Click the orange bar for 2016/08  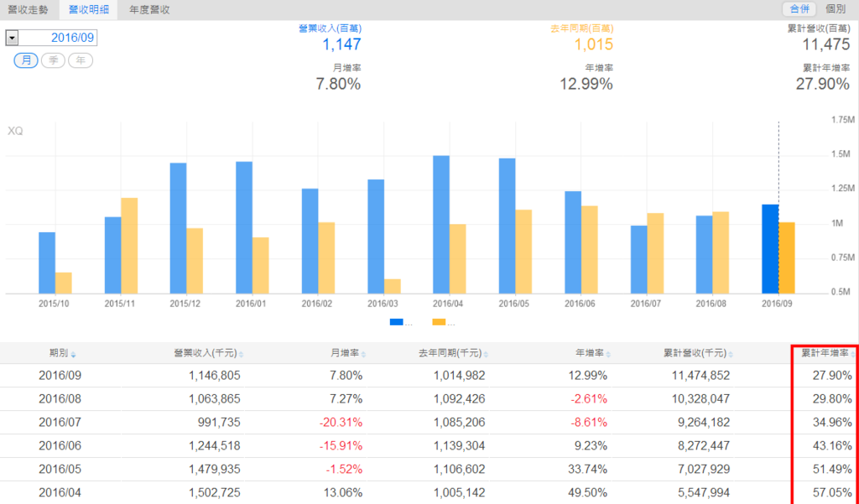pos(721,252)
